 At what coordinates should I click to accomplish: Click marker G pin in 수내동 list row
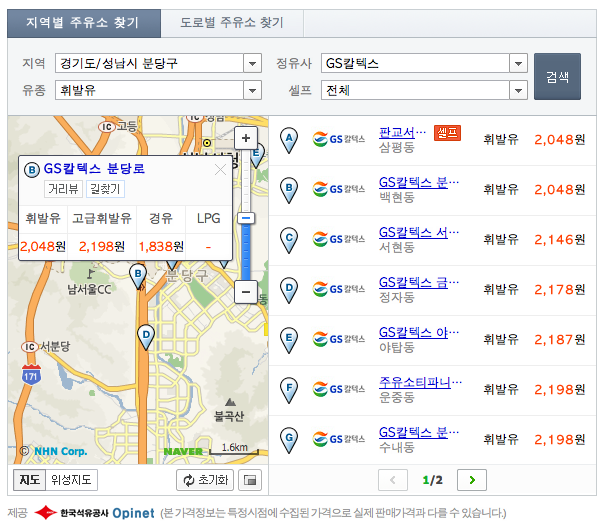click(x=289, y=440)
